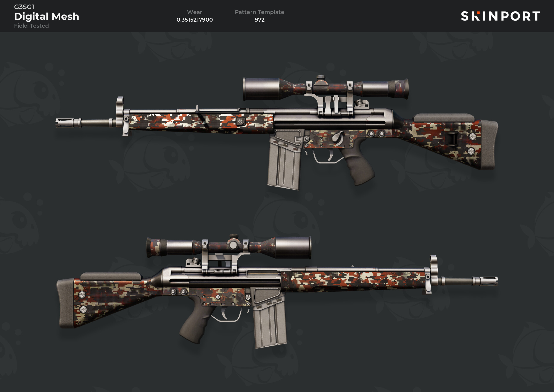Image resolution: width=554 pixels, height=392 pixels.
Task: Click the G3SG1 weapon name label
Action: [24, 7]
